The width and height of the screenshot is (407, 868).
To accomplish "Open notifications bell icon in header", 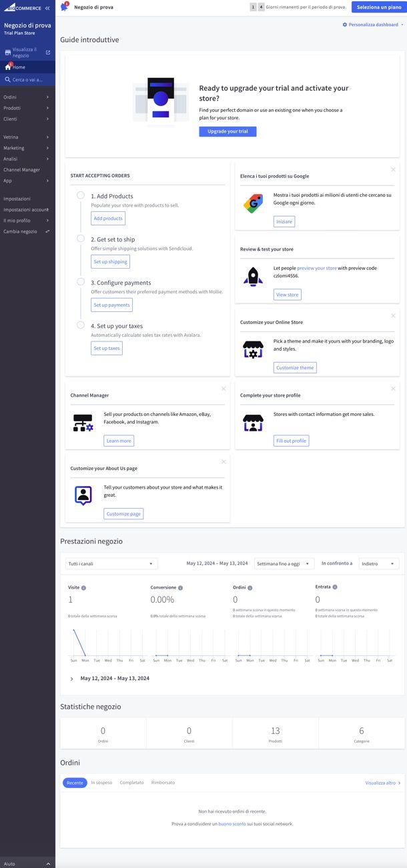I will 65,7.
